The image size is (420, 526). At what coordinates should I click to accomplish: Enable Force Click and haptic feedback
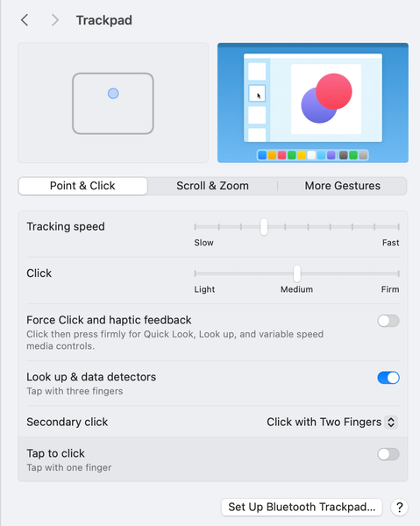388,321
